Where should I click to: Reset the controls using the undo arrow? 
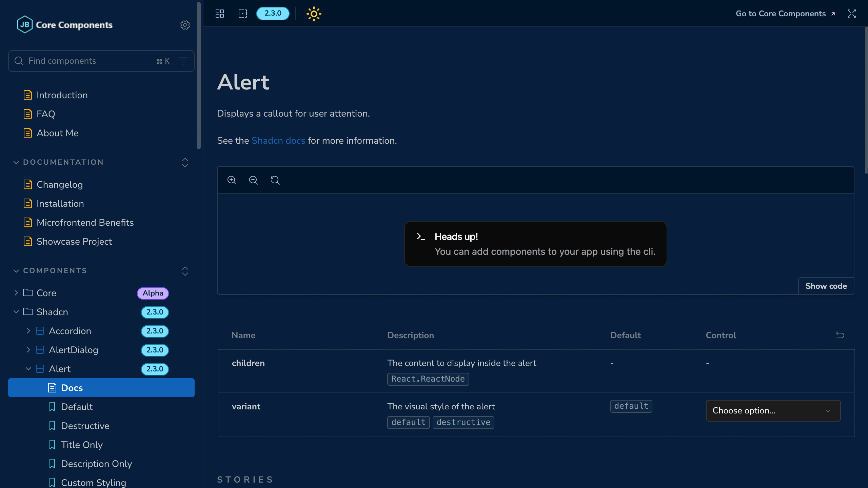pyautogui.click(x=840, y=335)
